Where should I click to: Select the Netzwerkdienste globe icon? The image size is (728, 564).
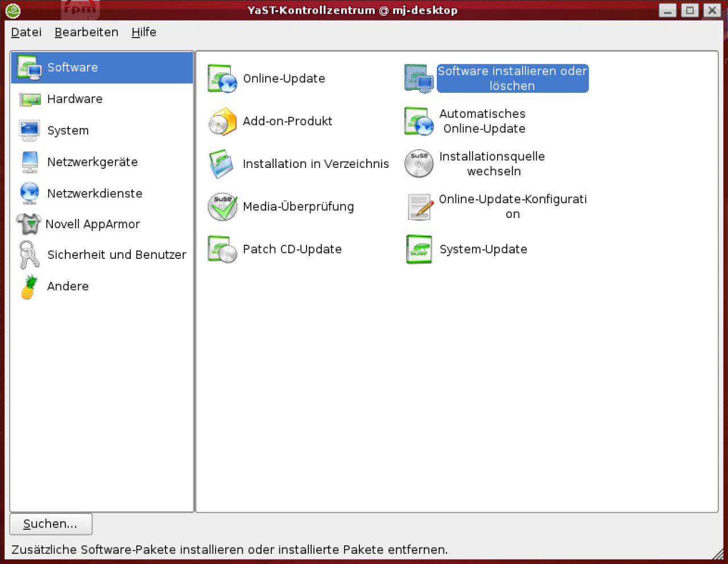click(30, 194)
